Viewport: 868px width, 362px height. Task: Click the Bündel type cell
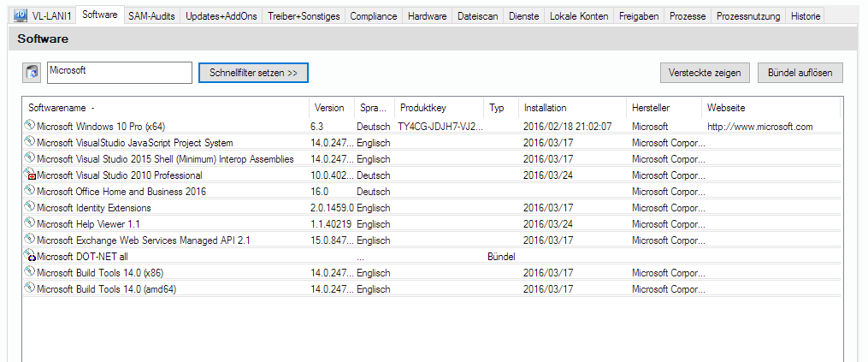click(501, 257)
